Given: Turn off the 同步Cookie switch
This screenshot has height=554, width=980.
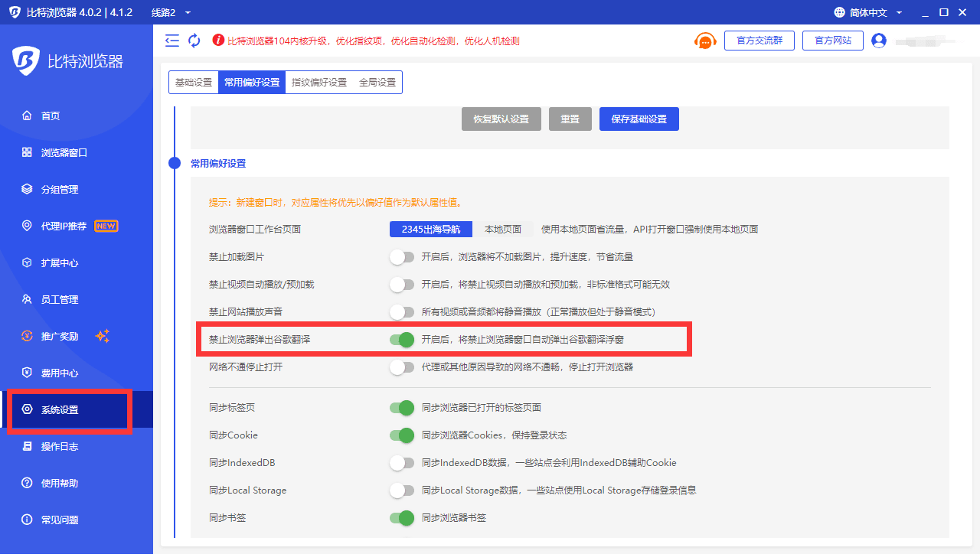Looking at the screenshot, I should 402,435.
